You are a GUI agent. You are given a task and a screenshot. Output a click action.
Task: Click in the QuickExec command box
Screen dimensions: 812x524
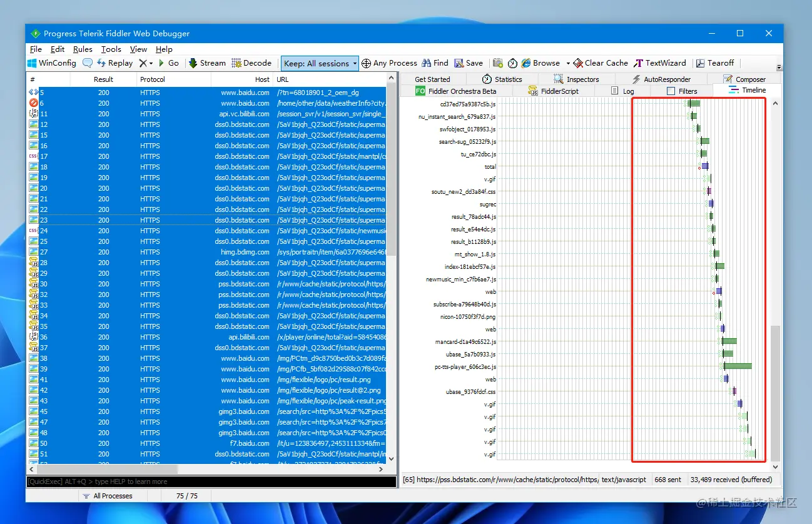click(x=211, y=481)
